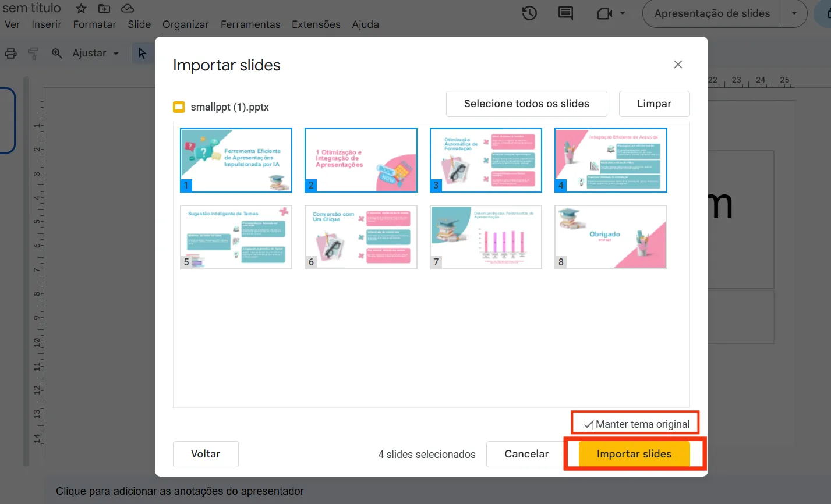Open the move to folder icon

pyautogui.click(x=104, y=9)
